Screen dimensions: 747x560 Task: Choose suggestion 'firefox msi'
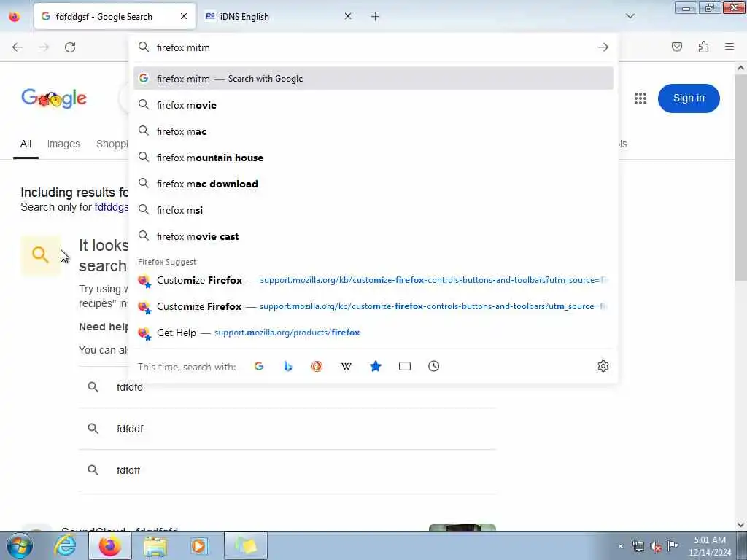[373, 210]
